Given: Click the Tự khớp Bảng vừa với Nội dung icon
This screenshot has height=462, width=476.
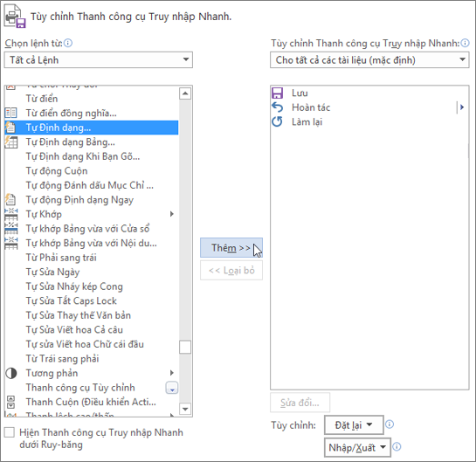Looking at the screenshot, I should pos(11,243).
